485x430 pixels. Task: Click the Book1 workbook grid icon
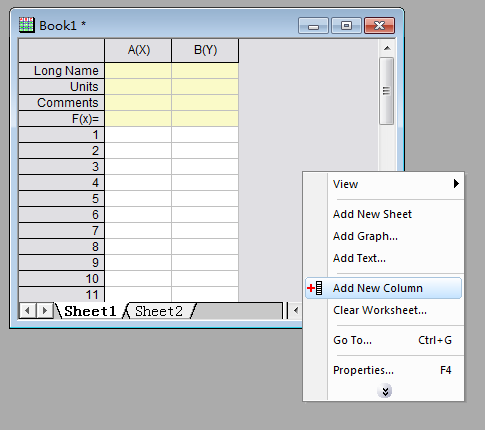pyautogui.click(x=27, y=25)
